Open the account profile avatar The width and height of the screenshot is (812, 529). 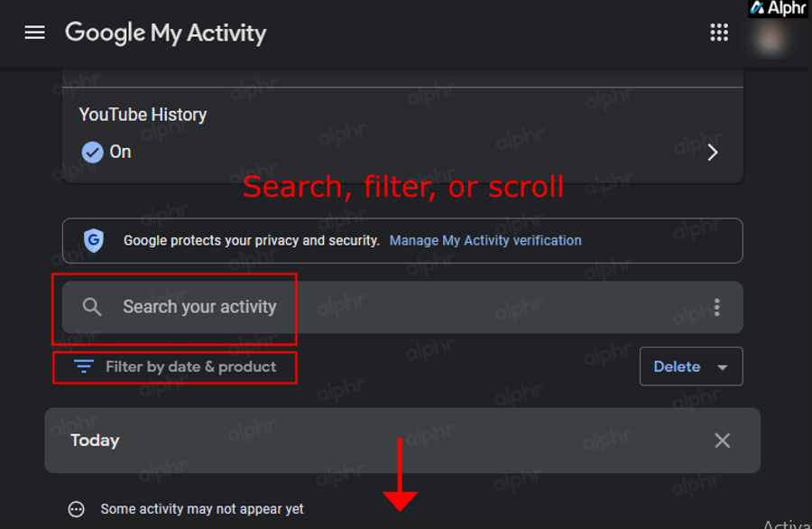tap(770, 39)
